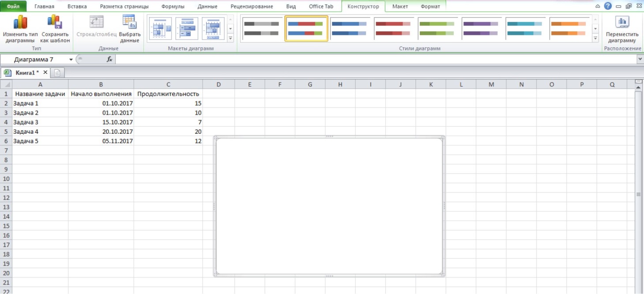Open the Вид tab
Screen dimensions: 644x294
pyautogui.click(x=291, y=7)
